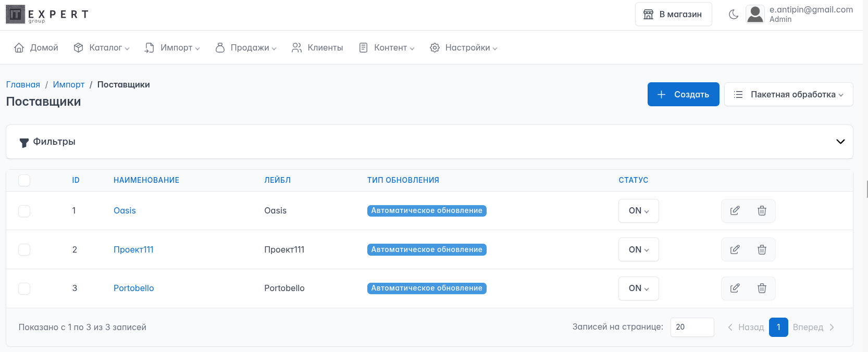Check the select-all checkbox in table header
Screen dimensions: 868x352
pos(24,180)
